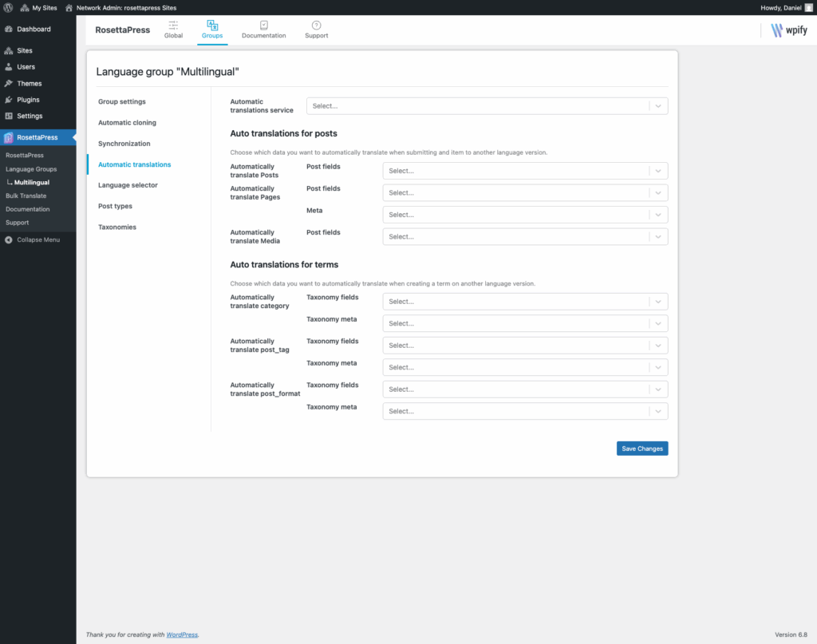Open category Taxonomy meta dropdown
Image resolution: width=817 pixels, height=644 pixels.
click(x=525, y=323)
